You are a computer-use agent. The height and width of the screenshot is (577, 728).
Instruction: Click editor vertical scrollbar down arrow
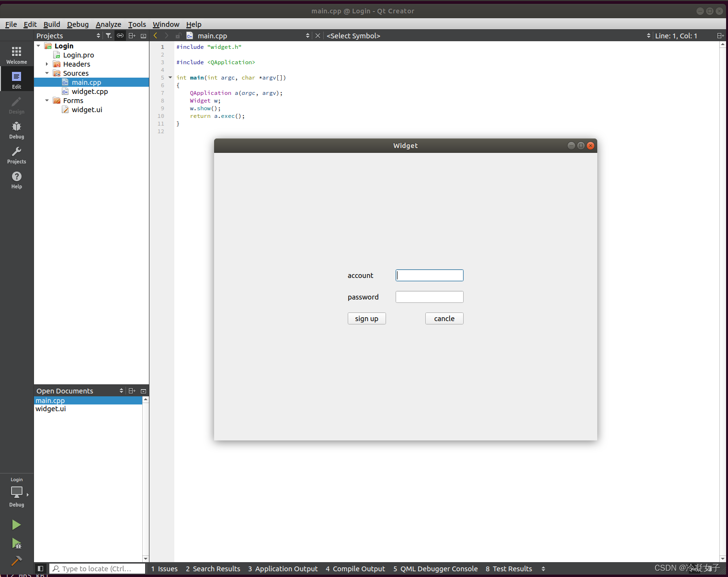tap(723, 558)
